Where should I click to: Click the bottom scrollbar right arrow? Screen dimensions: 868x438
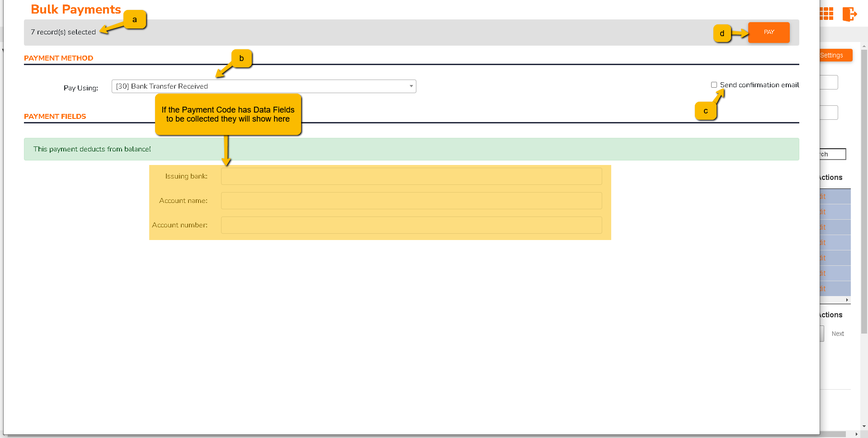click(x=856, y=434)
